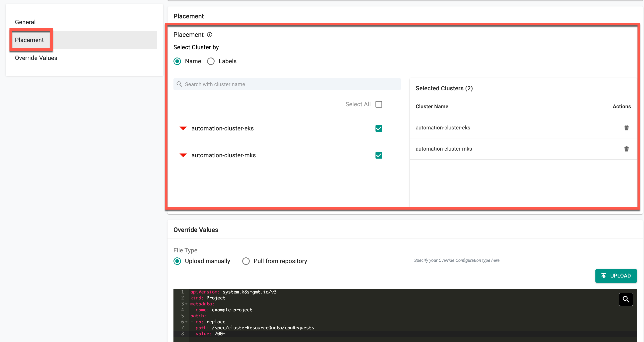Choose the Name radio option
The width and height of the screenshot is (644, 342).
click(x=177, y=61)
